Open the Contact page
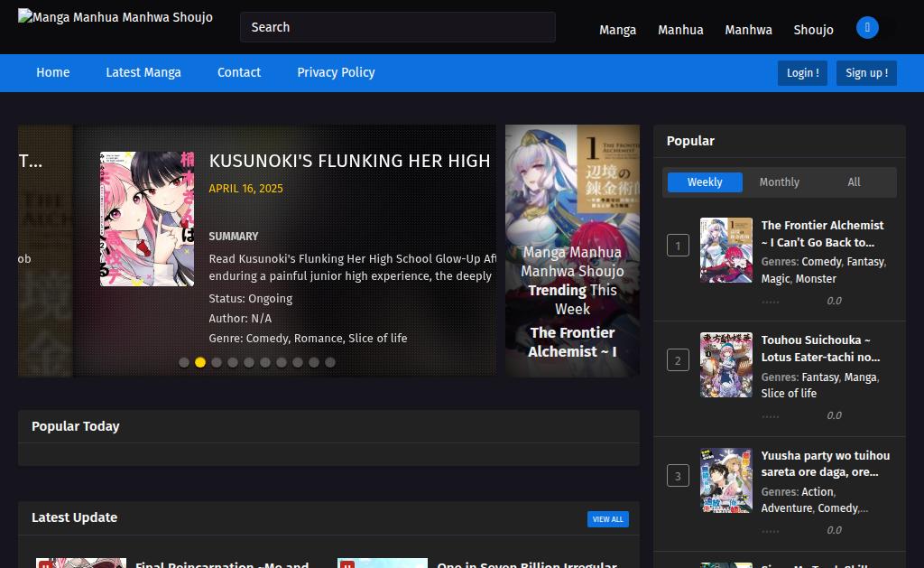Image resolution: width=924 pixels, height=568 pixels. pyautogui.click(x=238, y=72)
